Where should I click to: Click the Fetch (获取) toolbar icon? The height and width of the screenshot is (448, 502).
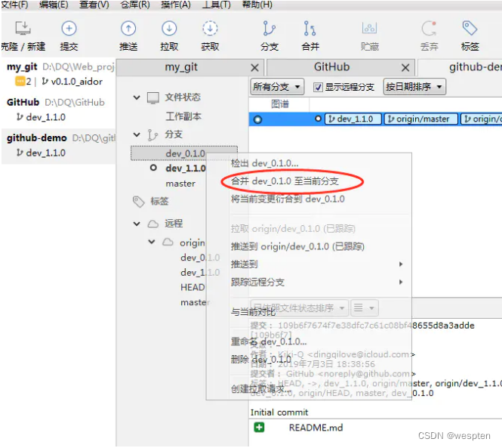pyautogui.click(x=210, y=28)
